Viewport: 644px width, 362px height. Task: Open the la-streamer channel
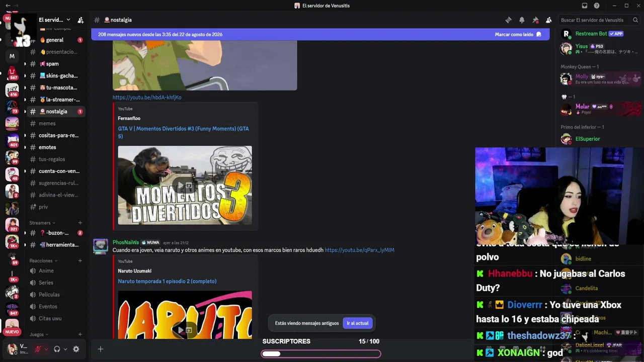[x=56, y=100]
